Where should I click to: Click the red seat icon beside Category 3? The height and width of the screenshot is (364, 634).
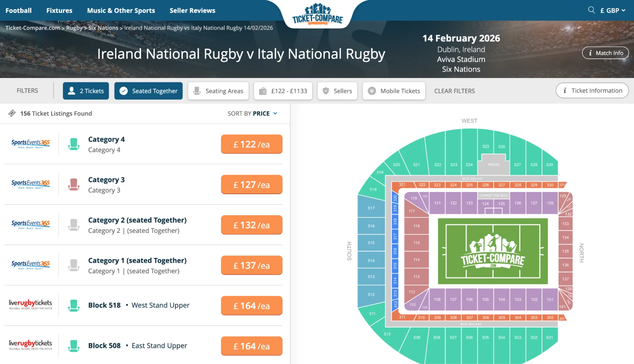pos(74,184)
